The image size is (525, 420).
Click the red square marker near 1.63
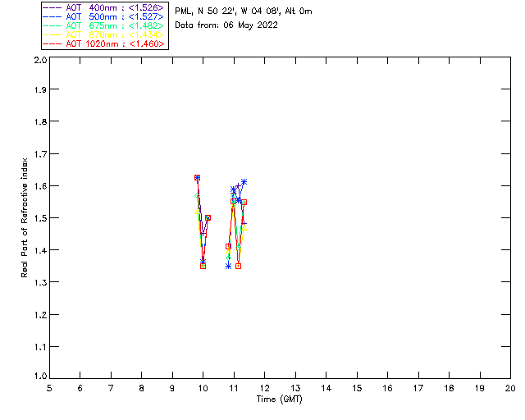(x=198, y=177)
